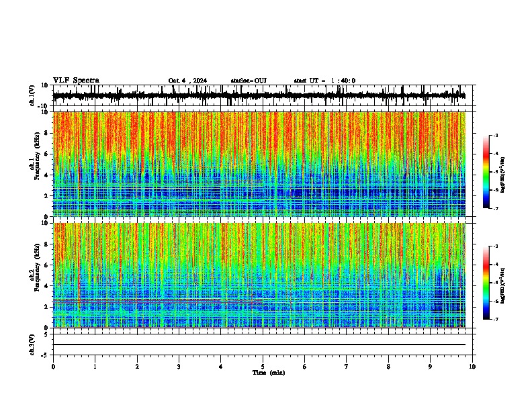The width and height of the screenshot is (532, 411).
Task: Click inside the ch.1 spectrogram plot
Action: [x=259, y=164]
